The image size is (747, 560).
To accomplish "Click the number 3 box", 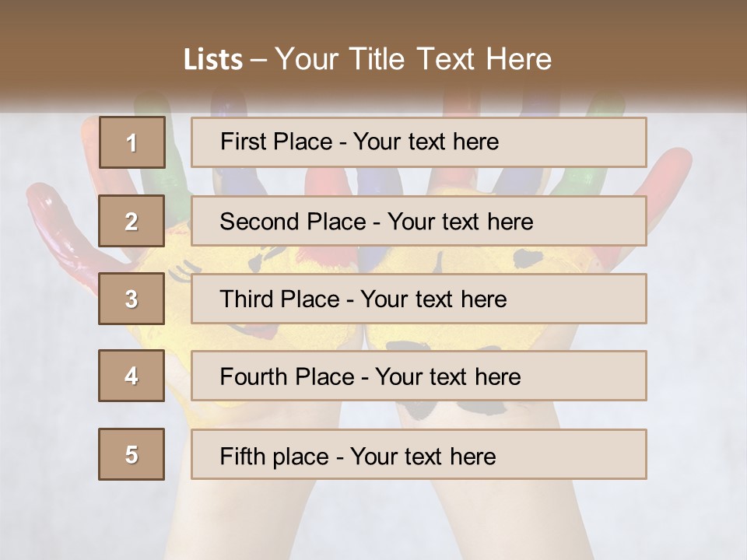I will tap(132, 299).
